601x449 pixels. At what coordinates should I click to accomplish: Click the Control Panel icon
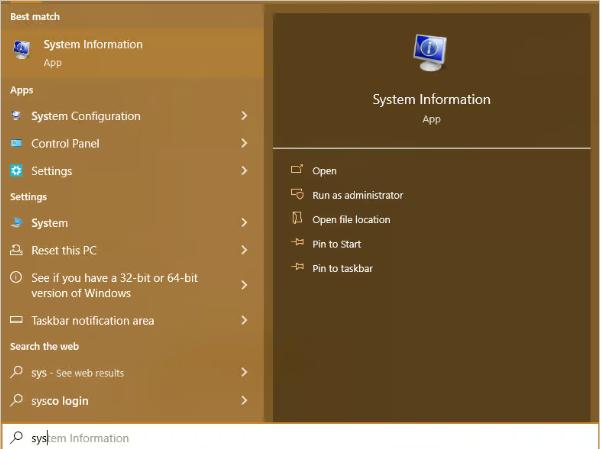[16, 143]
